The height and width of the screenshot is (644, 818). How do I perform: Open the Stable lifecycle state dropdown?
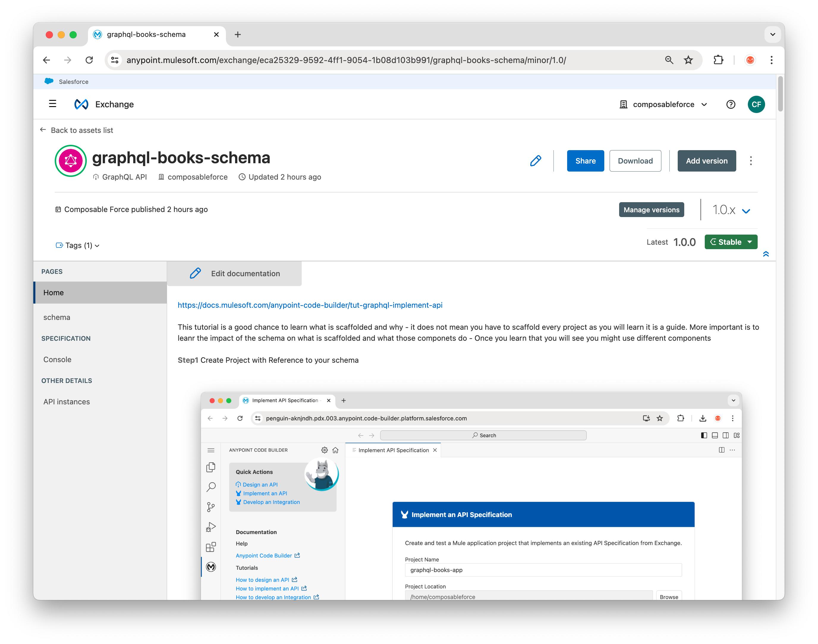point(731,242)
